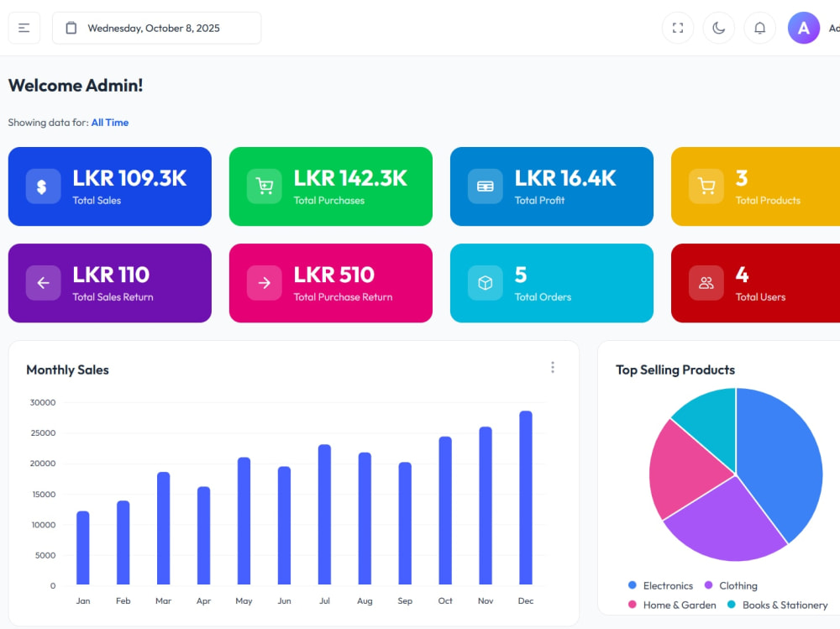The image size is (840, 629).
Task: Click the Jan bar in Monthly Sales
Action: click(x=83, y=548)
